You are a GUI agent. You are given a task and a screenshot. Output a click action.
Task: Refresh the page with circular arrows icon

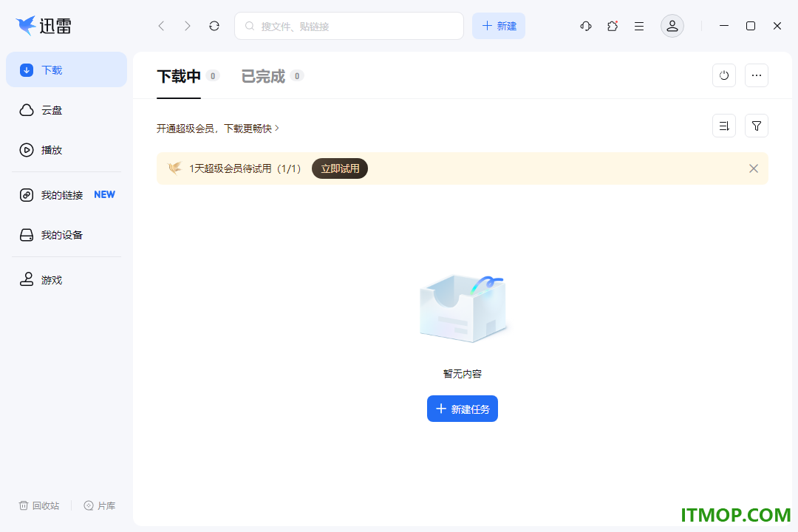tap(214, 26)
